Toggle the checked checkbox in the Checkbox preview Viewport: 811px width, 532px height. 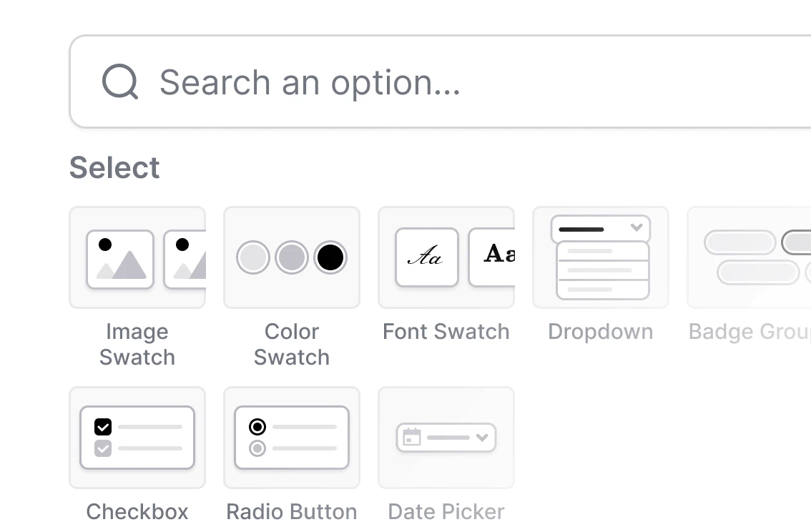click(104, 427)
